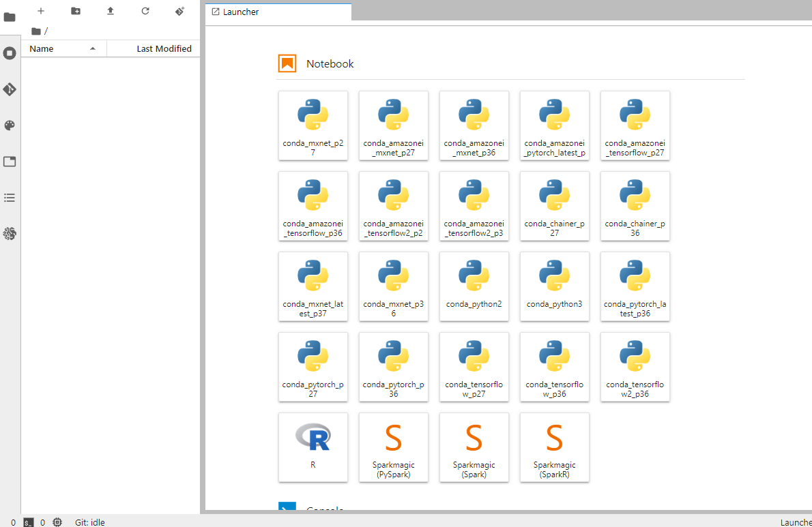Launch conda_amazonei_mxnet_p36 notebook
The width and height of the screenshot is (812, 527).
(474, 125)
